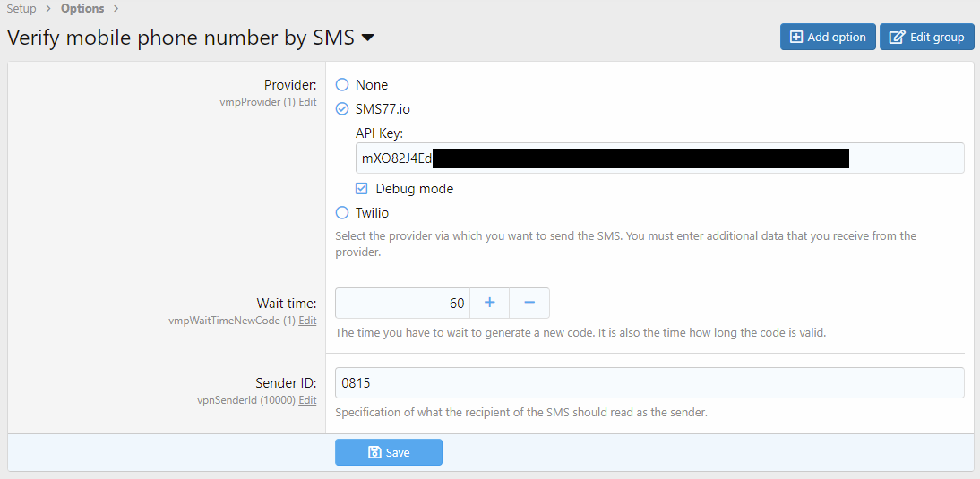The height and width of the screenshot is (479, 980).
Task: Click the Wait time number field
Action: point(402,303)
